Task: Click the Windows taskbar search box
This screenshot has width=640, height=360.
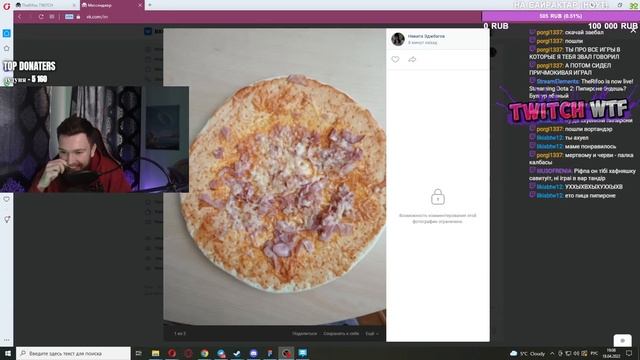Action: tap(73, 353)
